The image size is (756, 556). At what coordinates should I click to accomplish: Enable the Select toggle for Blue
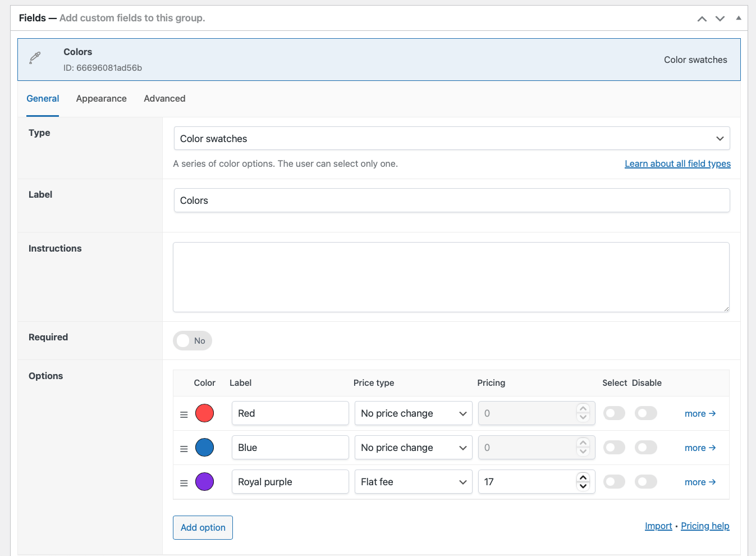(614, 447)
